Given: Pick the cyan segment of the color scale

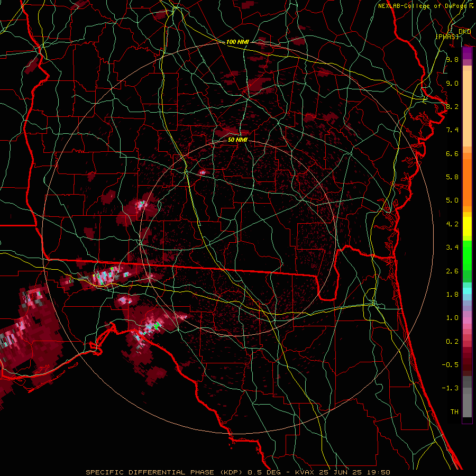Looking at the screenshot, I should point(467,291).
